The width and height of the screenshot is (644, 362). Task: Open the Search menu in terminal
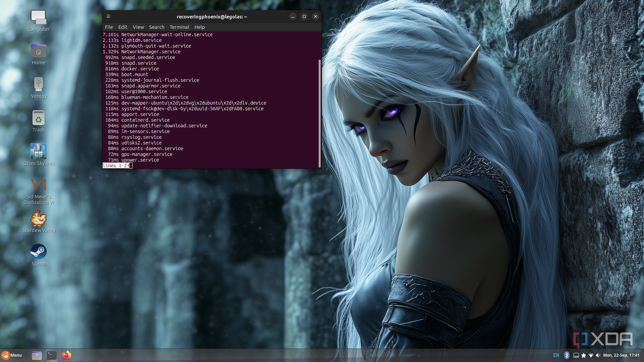tap(157, 27)
